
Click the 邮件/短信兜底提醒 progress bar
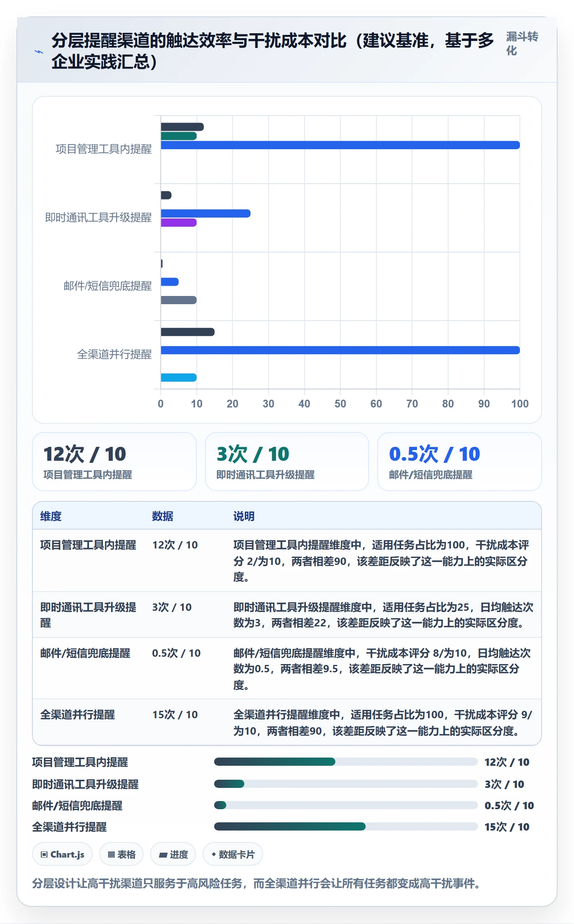346,805
